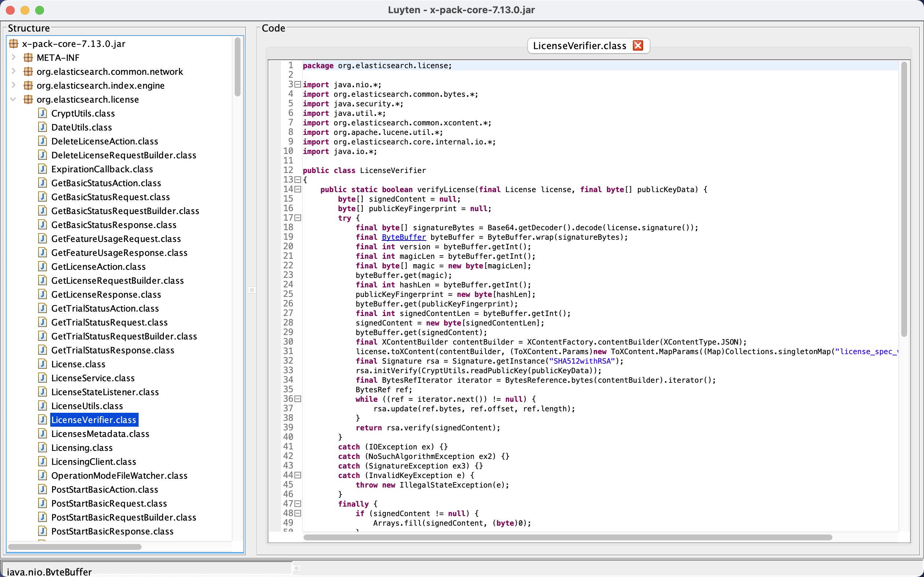Viewport: 924px width, 577px height.
Task: Open GetBasicStatusRequestBuilder.class
Action: 125,211
